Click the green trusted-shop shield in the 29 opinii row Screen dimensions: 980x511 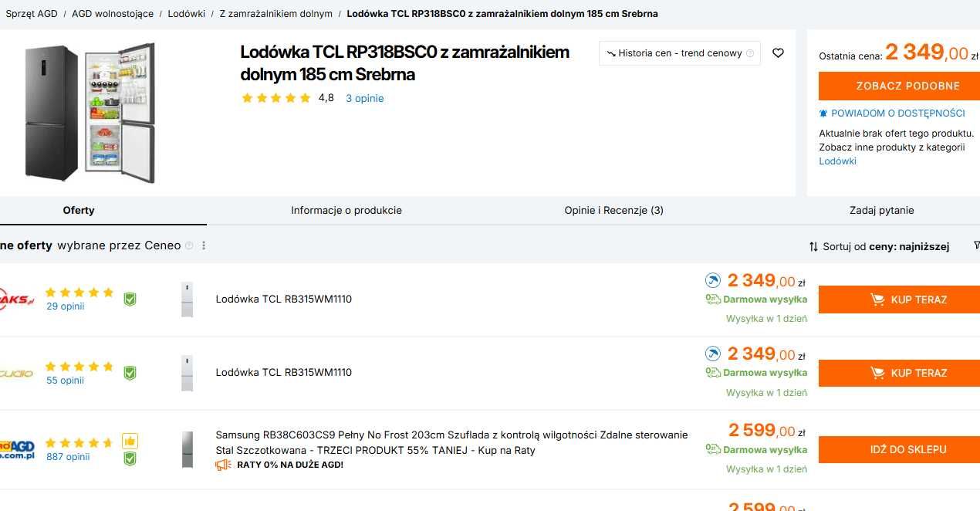[x=130, y=299]
